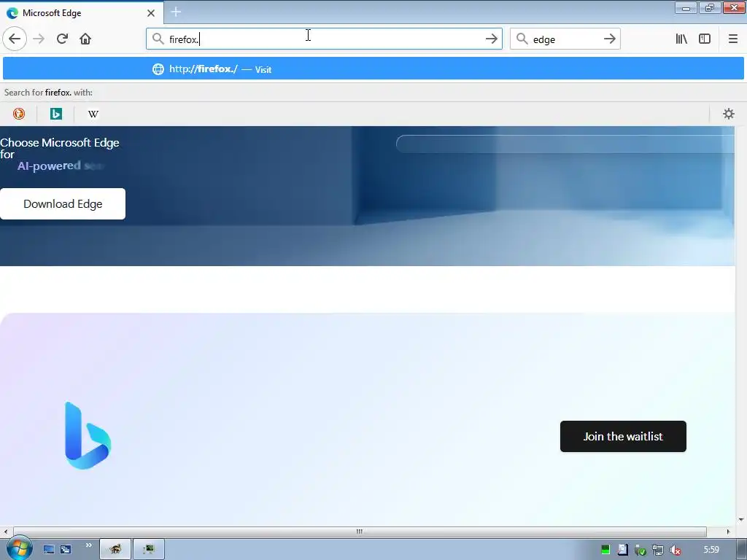Viewport: 747px width, 560px height.
Task: Toggle the sidebar view icon
Action: pos(705,39)
